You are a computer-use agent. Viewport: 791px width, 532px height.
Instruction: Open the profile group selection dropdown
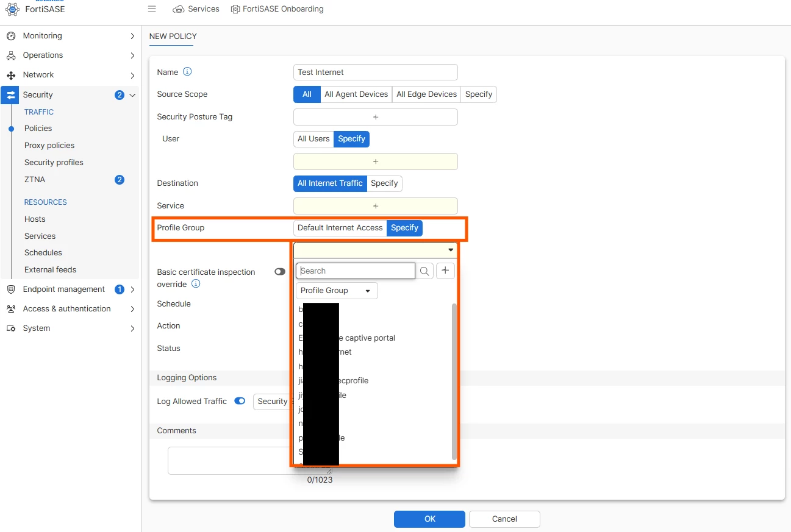coord(376,250)
